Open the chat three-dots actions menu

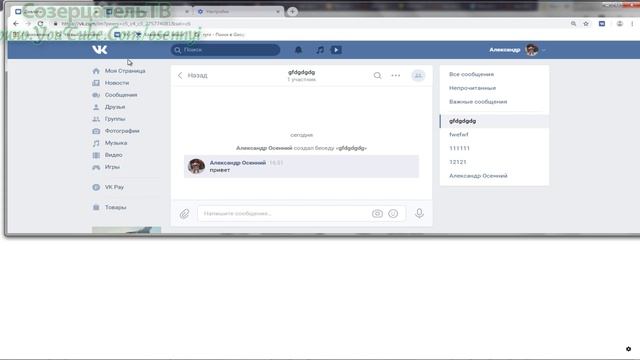396,76
